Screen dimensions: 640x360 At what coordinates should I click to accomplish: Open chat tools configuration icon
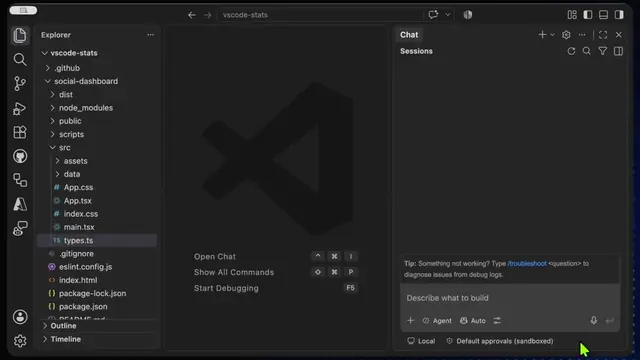497,321
